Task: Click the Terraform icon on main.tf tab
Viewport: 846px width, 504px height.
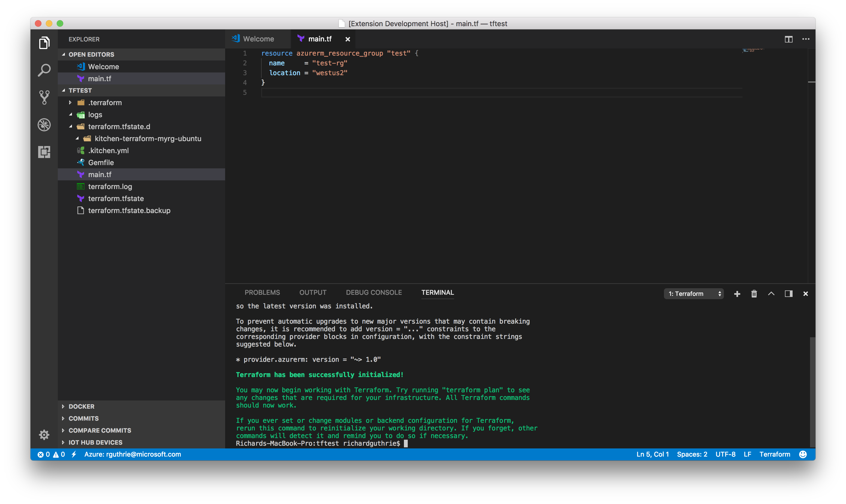Action: (x=301, y=39)
